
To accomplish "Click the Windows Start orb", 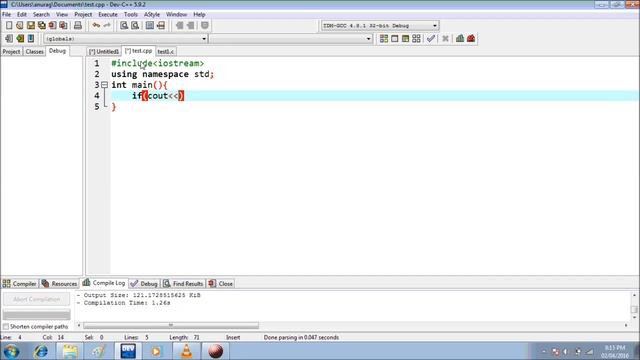I will point(11,351).
